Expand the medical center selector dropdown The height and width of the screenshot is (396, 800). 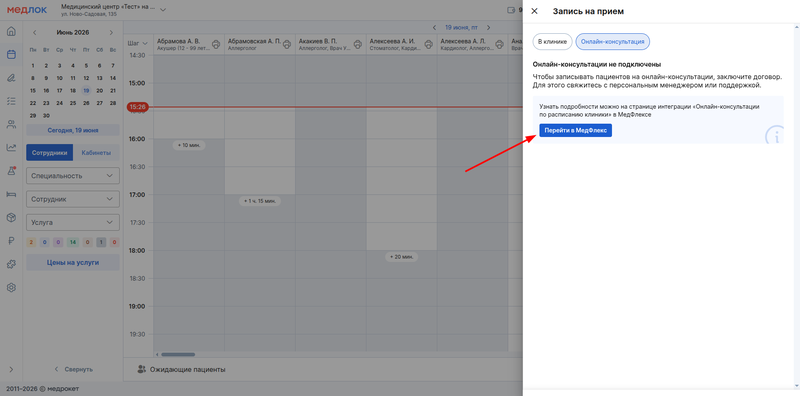click(x=163, y=10)
